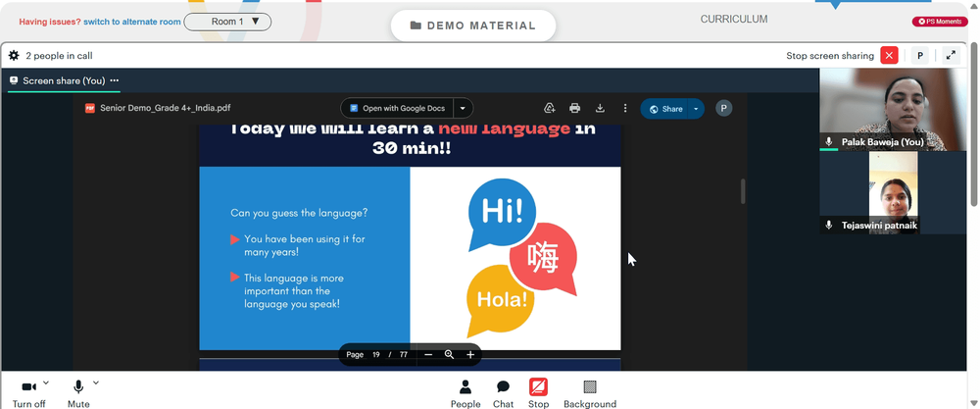980x409 pixels.
Task: Expand the Share button dropdown arrow
Action: pos(696,109)
